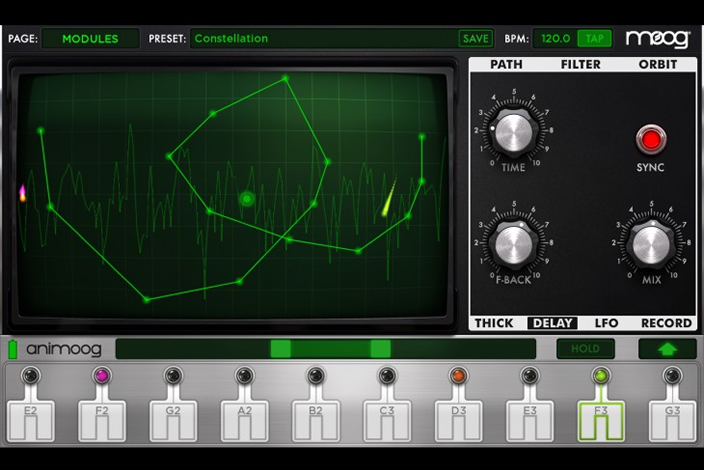Toggle the HOLD button
The height and width of the screenshot is (470, 704).
585,348
